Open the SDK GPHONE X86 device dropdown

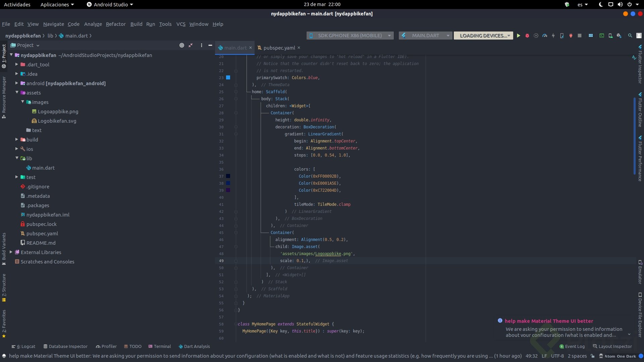pyautogui.click(x=350, y=36)
